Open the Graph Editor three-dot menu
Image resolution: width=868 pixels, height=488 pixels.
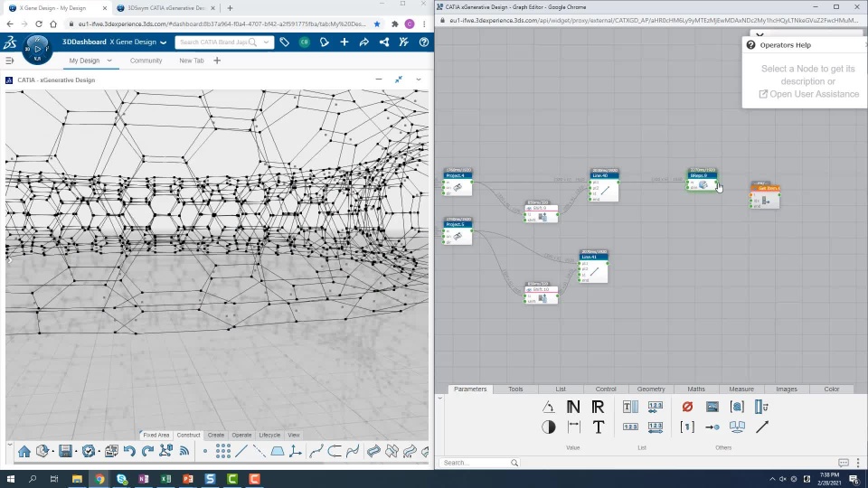[858, 463]
